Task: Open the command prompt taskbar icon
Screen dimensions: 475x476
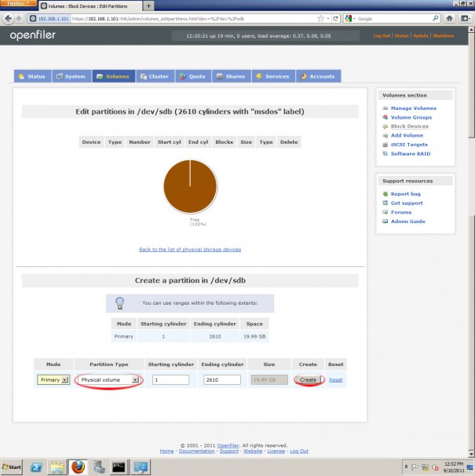Action: (119, 467)
